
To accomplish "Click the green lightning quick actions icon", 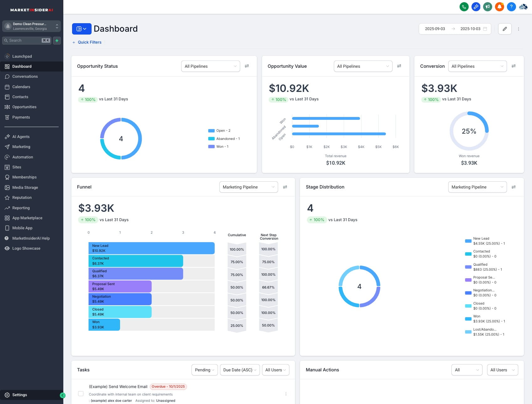I will (57, 40).
